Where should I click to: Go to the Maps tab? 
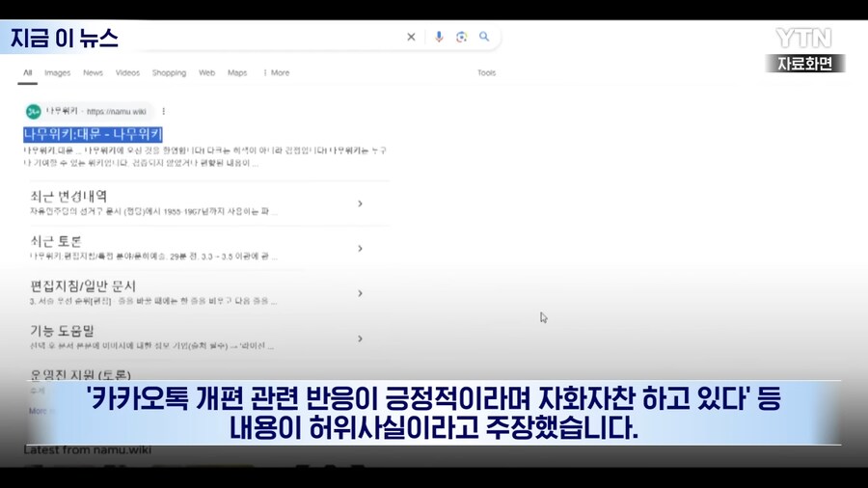(x=237, y=73)
